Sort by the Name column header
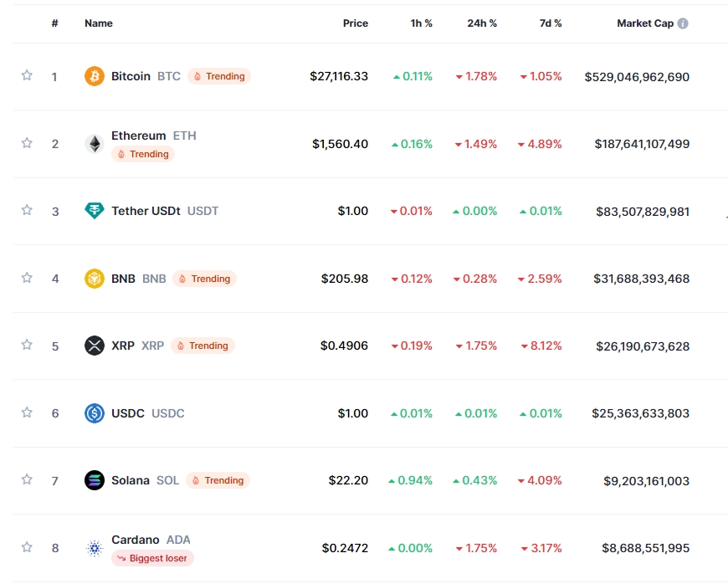728x584 pixels. [x=99, y=23]
